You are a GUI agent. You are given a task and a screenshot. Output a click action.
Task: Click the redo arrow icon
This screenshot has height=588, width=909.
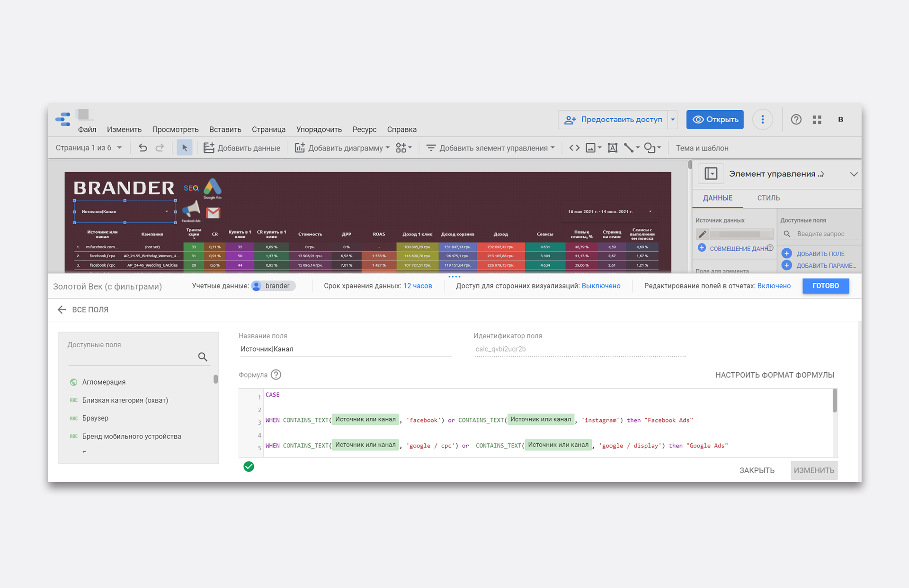point(160,148)
